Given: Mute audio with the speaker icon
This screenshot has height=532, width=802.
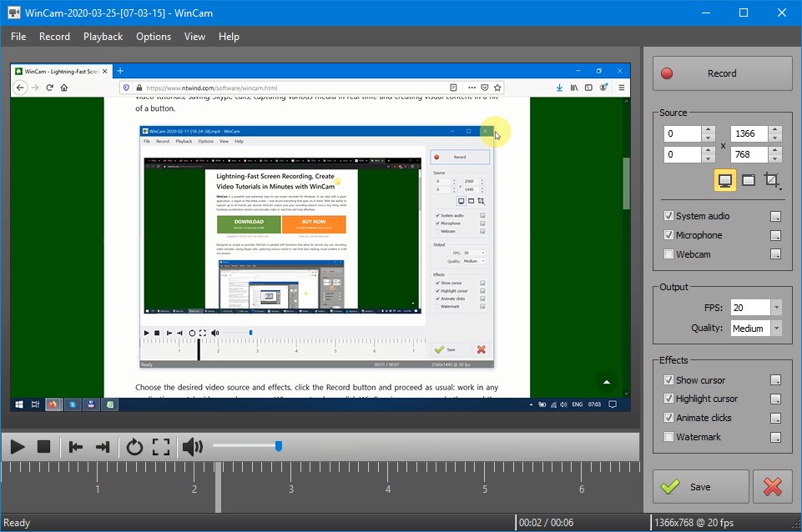Looking at the screenshot, I should tap(192, 448).
